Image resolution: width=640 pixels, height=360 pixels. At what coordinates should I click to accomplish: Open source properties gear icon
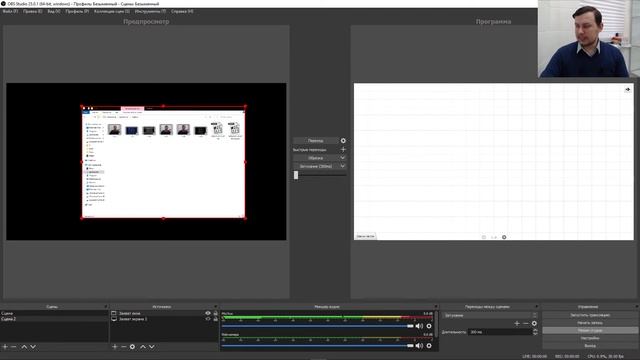click(132, 347)
